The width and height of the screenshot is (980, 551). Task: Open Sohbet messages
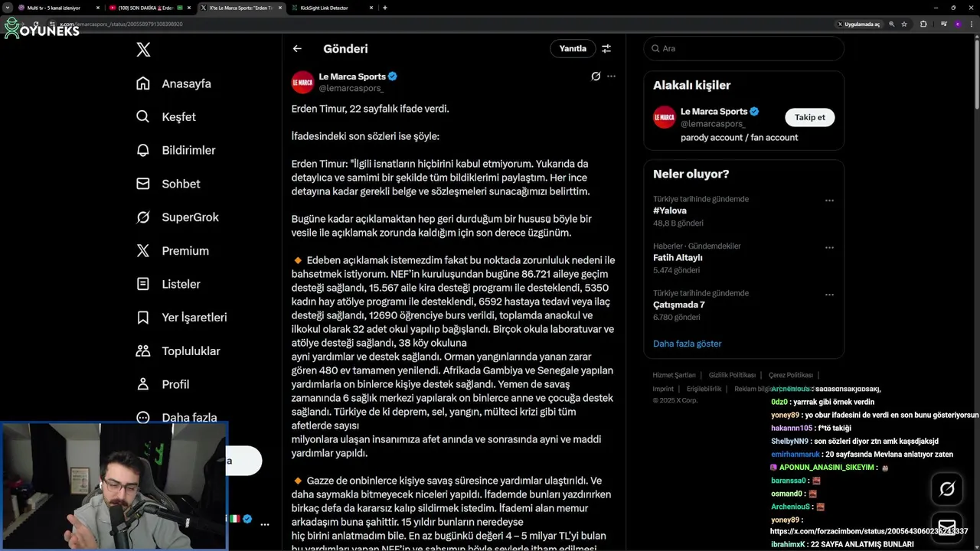(168, 184)
